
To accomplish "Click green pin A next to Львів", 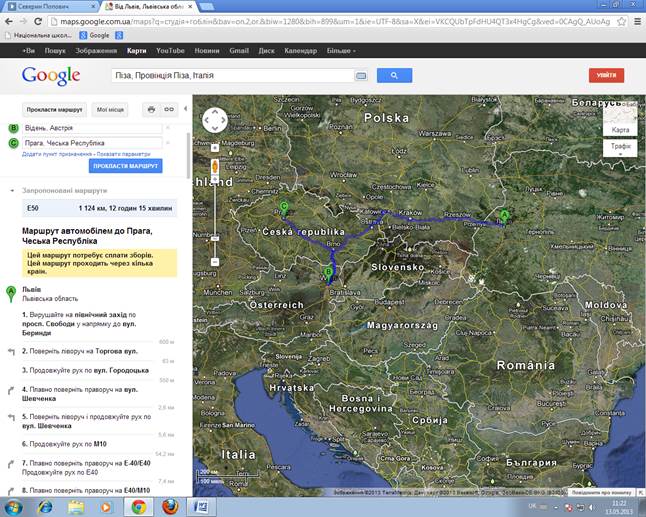I will 11,293.
